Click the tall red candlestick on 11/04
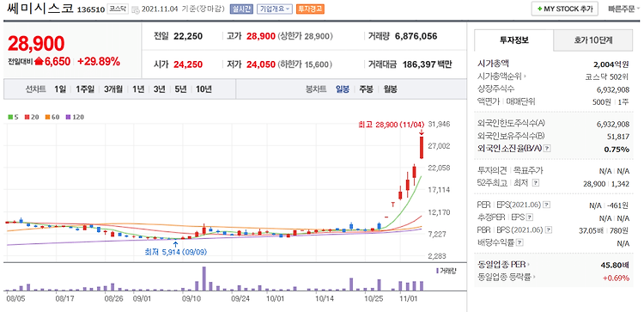The height and width of the screenshot is (312, 644). [x=422, y=147]
